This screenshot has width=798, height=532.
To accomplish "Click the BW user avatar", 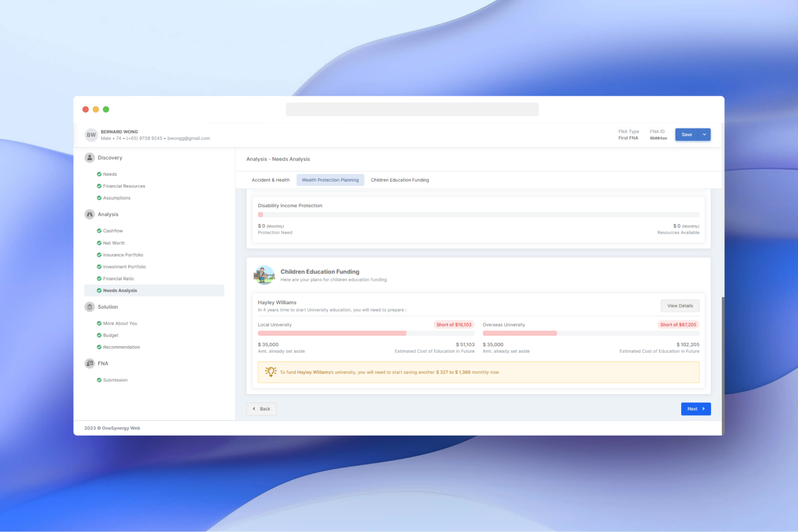I will click(91, 135).
